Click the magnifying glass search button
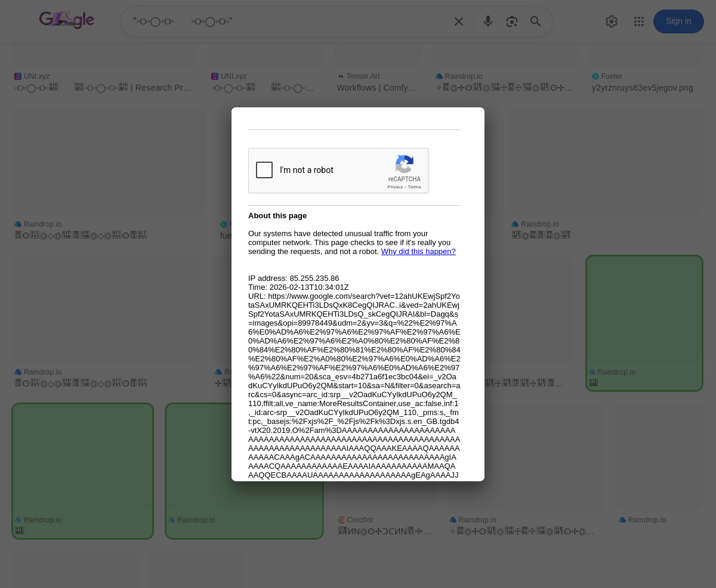This screenshot has height=588, width=716. point(536,21)
